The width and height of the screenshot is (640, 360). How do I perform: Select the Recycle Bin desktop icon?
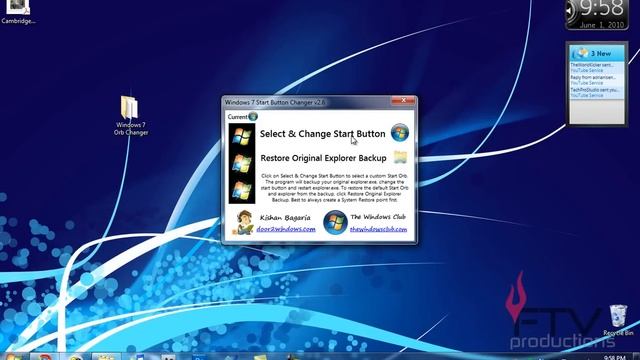point(618,320)
